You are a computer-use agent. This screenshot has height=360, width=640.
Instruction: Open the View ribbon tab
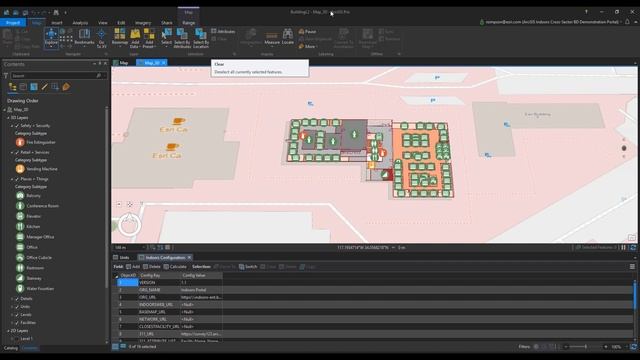103,23
